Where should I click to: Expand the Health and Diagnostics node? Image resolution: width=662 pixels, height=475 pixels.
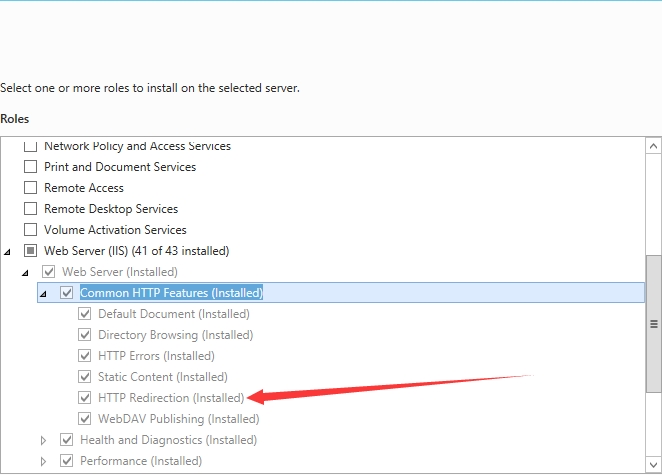pyautogui.click(x=43, y=440)
